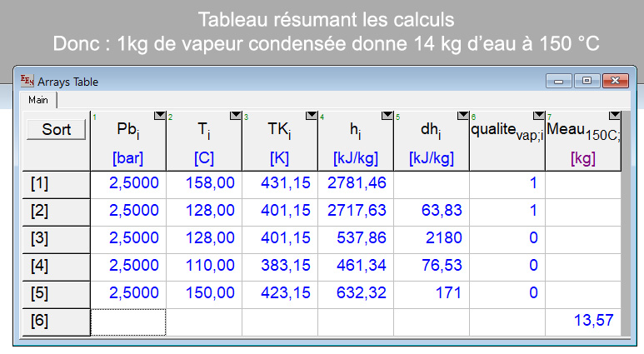Click the EES icon in Arrays Table title bar
This screenshot has height=354, width=644.
tap(27, 81)
